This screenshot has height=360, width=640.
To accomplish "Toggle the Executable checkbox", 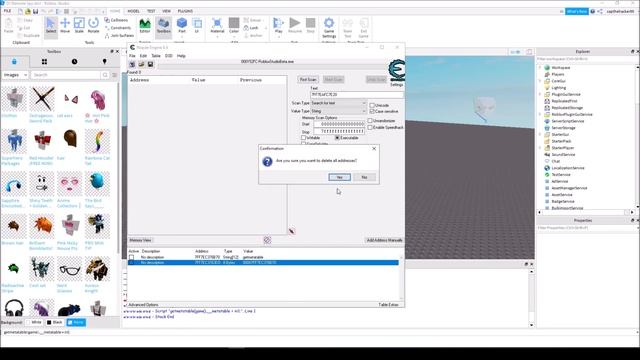I will click(337, 138).
